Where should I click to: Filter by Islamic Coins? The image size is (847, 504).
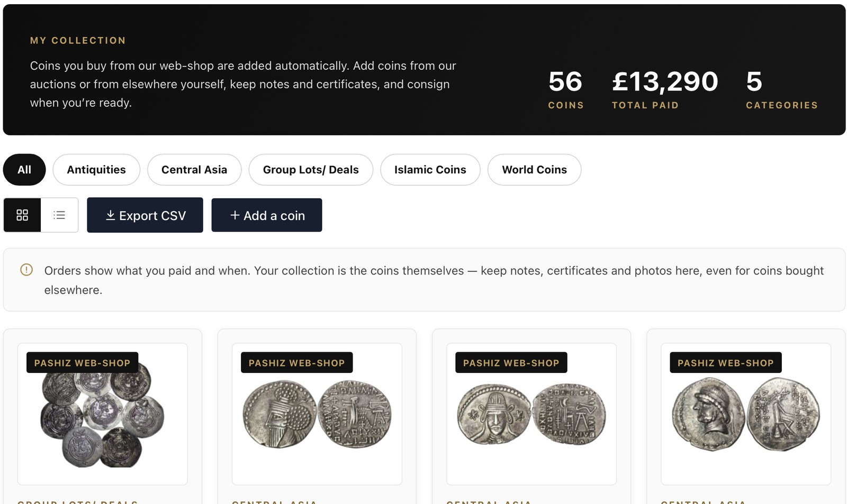tap(430, 170)
